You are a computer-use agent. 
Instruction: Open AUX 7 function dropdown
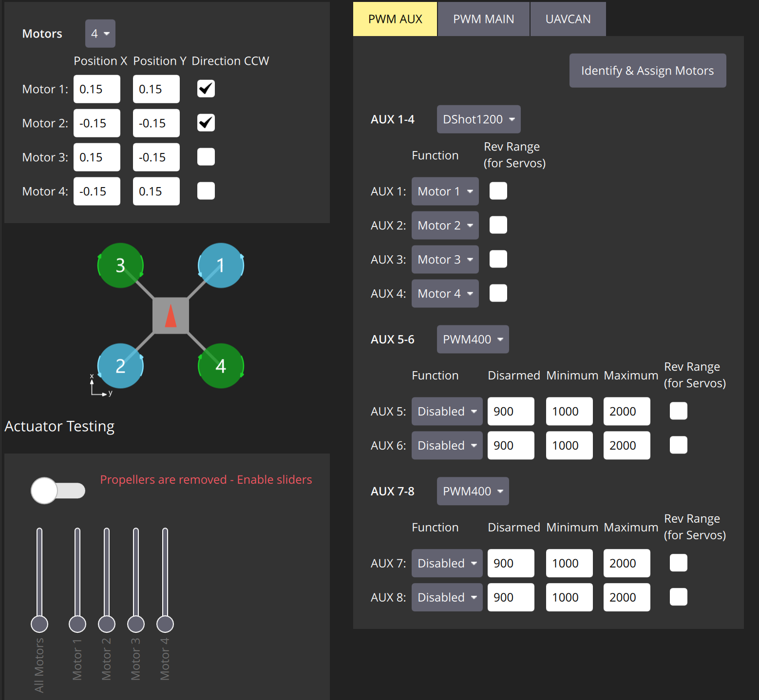tap(447, 564)
